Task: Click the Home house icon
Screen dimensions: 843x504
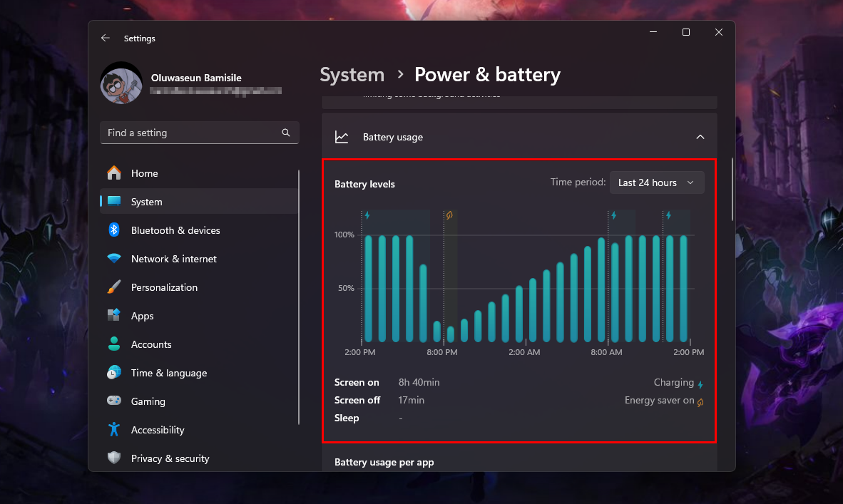Action: coord(114,173)
